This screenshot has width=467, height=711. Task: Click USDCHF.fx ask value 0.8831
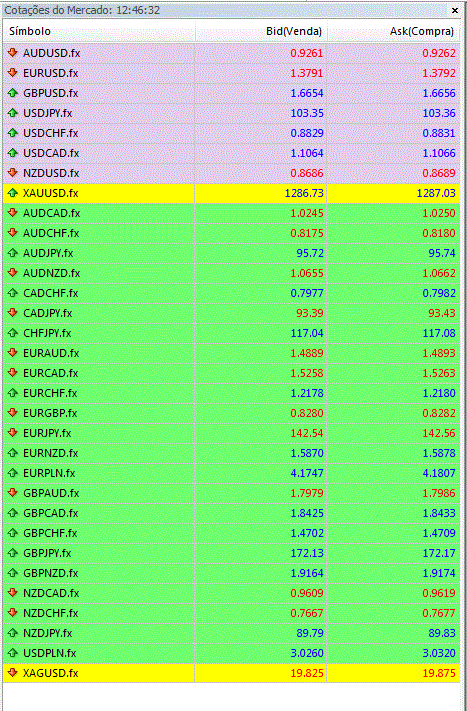click(x=439, y=133)
